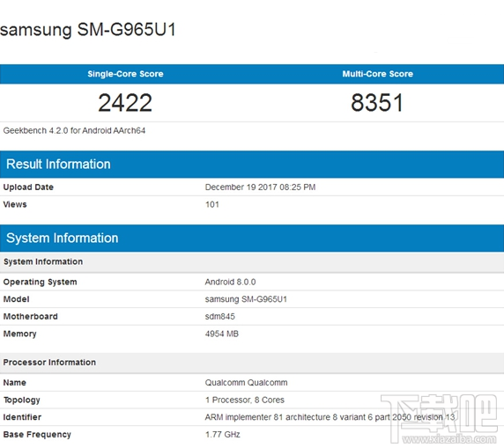The width and height of the screenshot is (504, 448).
Task: Select 'samsung SM-G965U1' in the Model row
Action: pos(246,299)
